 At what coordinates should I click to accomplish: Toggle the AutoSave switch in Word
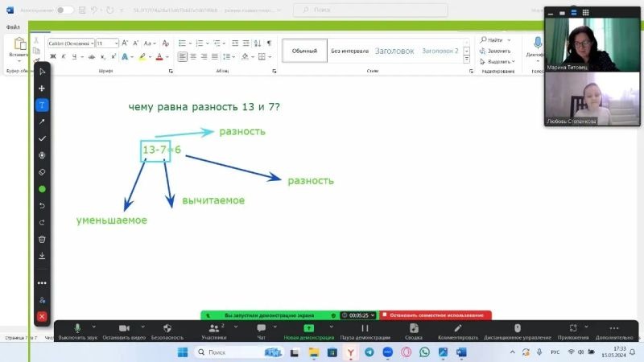[x=64, y=10]
